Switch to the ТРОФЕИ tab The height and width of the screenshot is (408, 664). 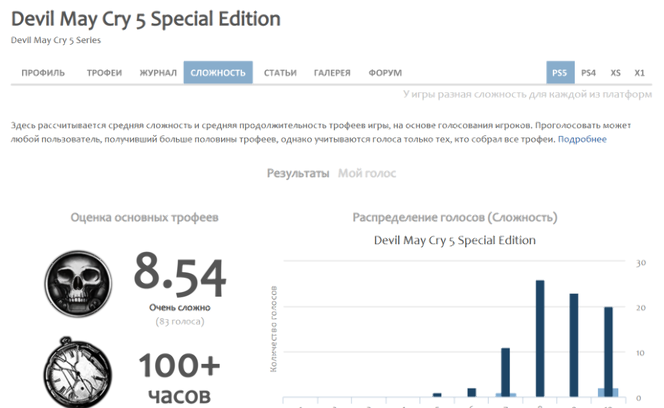(104, 73)
